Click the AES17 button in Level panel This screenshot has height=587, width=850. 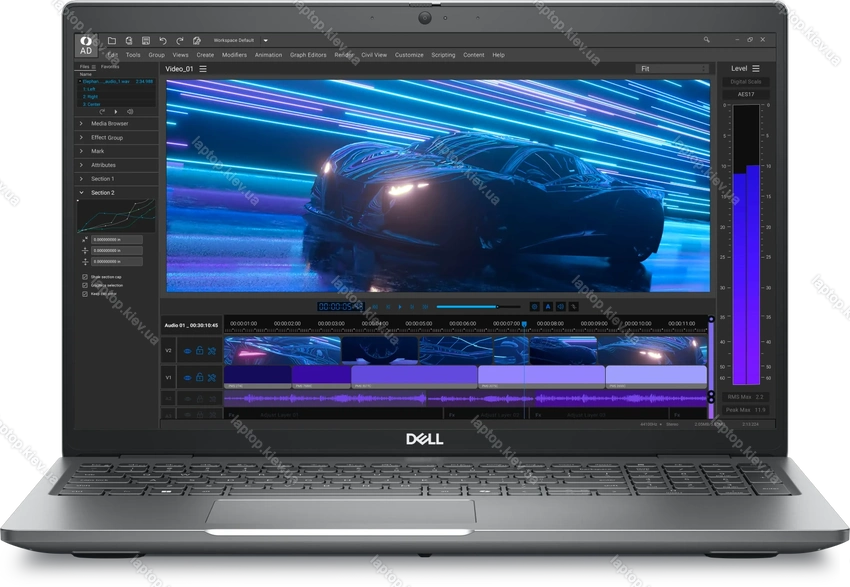[746, 94]
